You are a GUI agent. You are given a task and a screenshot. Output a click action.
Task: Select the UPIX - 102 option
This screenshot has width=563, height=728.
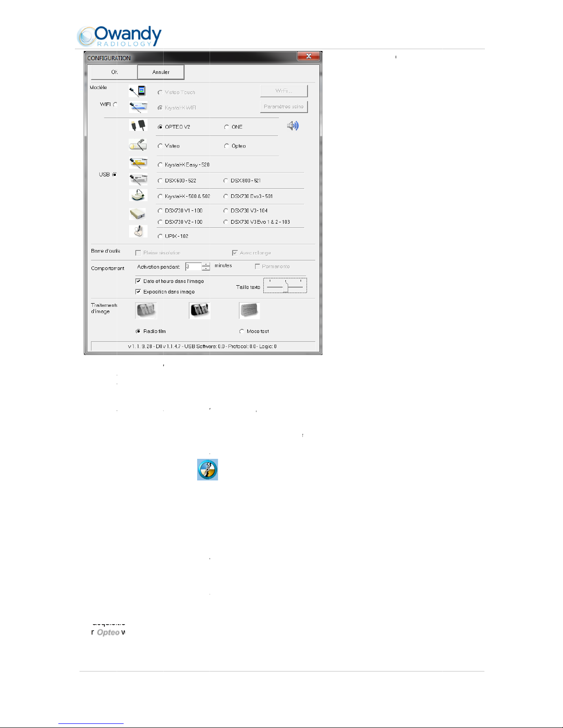[x=173, y=237]
